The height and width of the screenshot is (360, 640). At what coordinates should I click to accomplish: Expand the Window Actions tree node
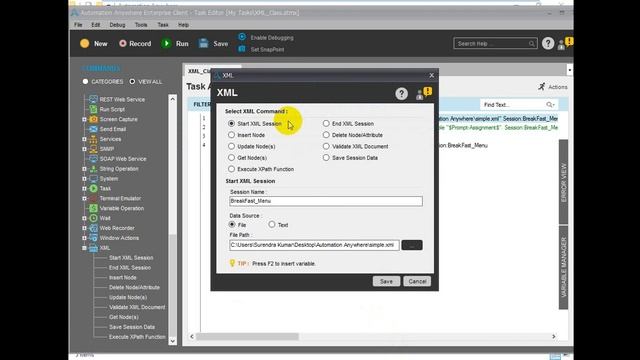coord(84,238)
